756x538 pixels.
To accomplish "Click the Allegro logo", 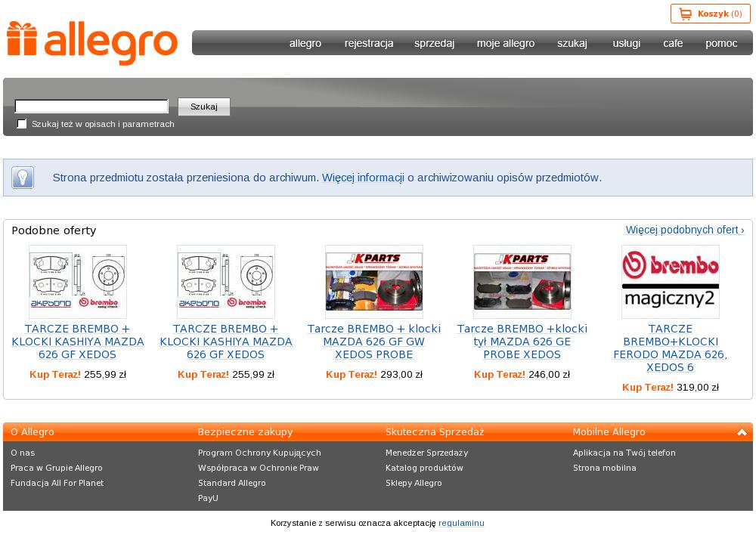I will click(x=92, y=42).
